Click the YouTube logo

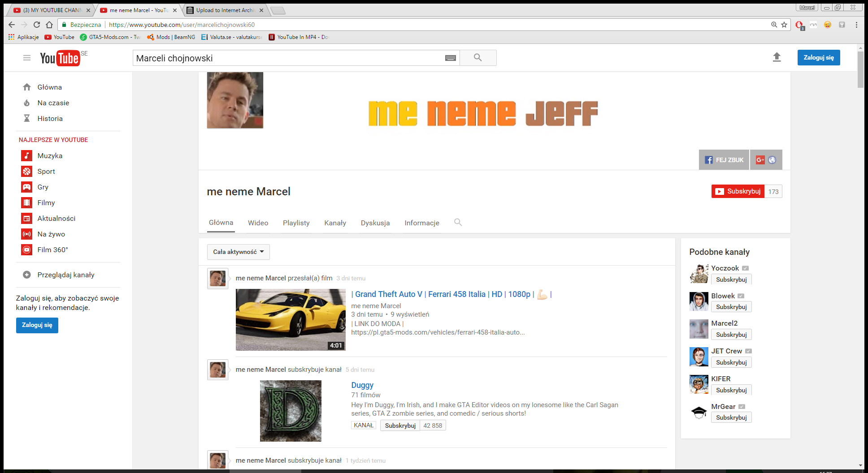click(x=60, y=58)
